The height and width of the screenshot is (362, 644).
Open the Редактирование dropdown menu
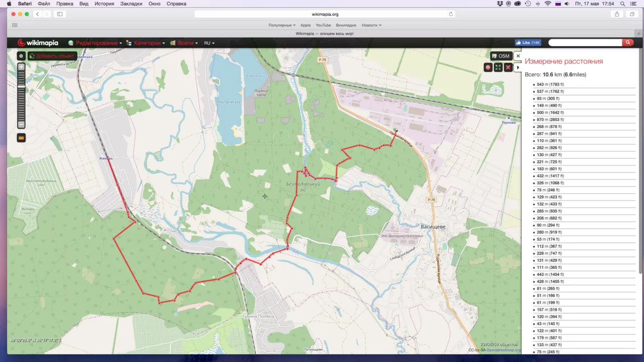pos(95,43)
